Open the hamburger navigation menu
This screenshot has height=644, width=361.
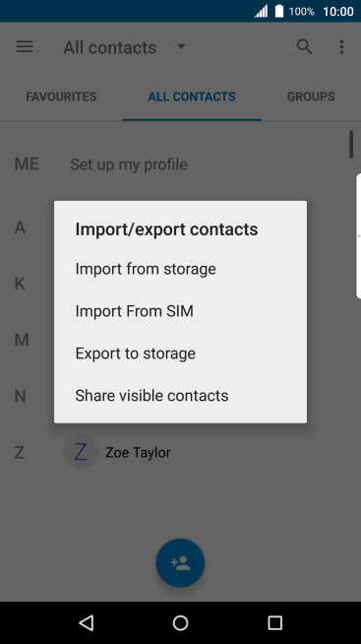(25, 47)
